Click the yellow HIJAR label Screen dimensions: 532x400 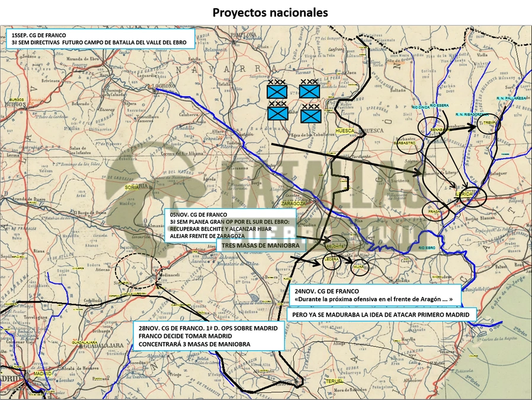point(358,267)
